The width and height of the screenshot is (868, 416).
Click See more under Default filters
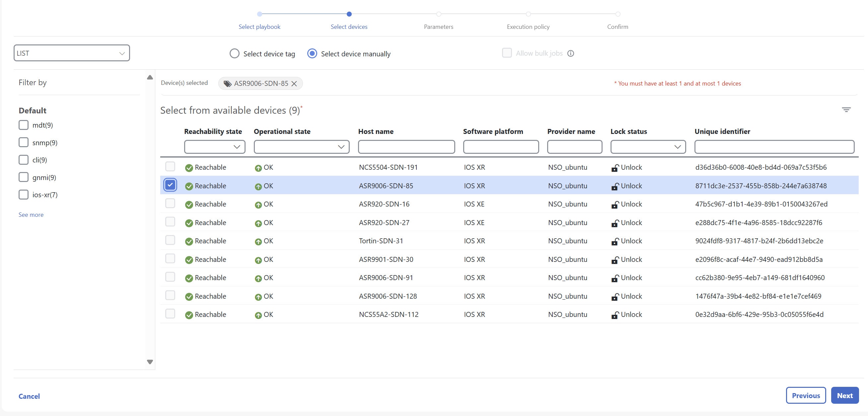coord(31,215)
